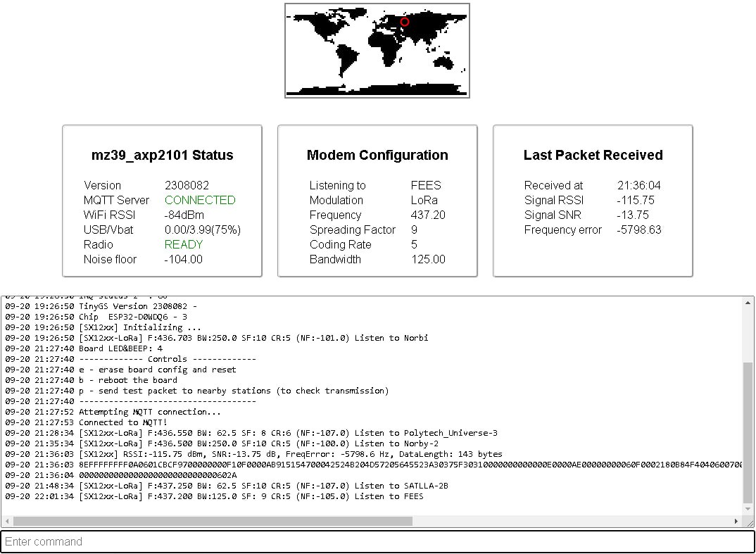Select the Last Packet Received card heading
This screenshot has height=554, width=756.
tap(593, 155)
